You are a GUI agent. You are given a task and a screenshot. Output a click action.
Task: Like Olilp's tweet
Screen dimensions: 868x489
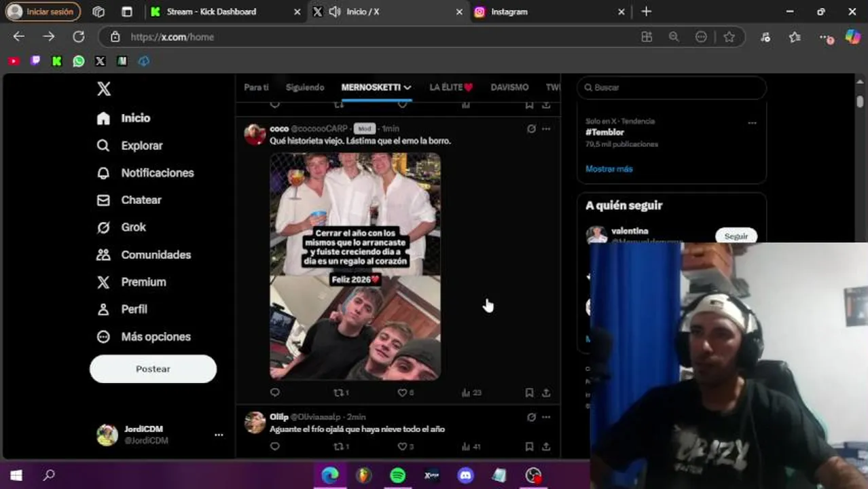point(405,446)
